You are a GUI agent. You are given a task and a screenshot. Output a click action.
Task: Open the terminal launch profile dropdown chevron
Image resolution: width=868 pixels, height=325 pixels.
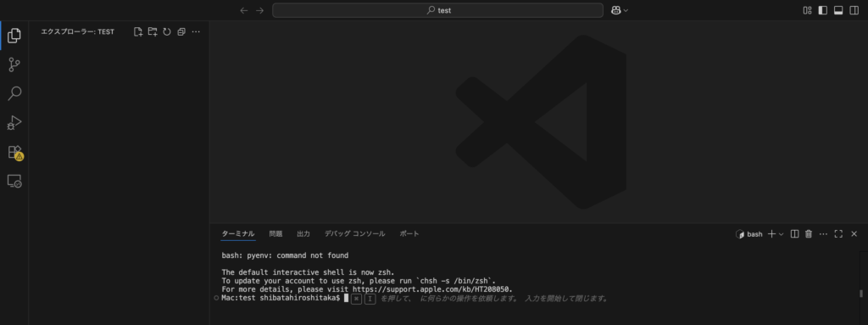(781, 234)
